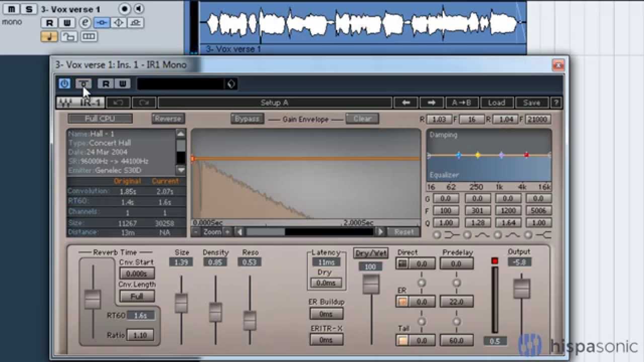
Task: Click the highlighted insert state button
Action: [x=102, y=23]
